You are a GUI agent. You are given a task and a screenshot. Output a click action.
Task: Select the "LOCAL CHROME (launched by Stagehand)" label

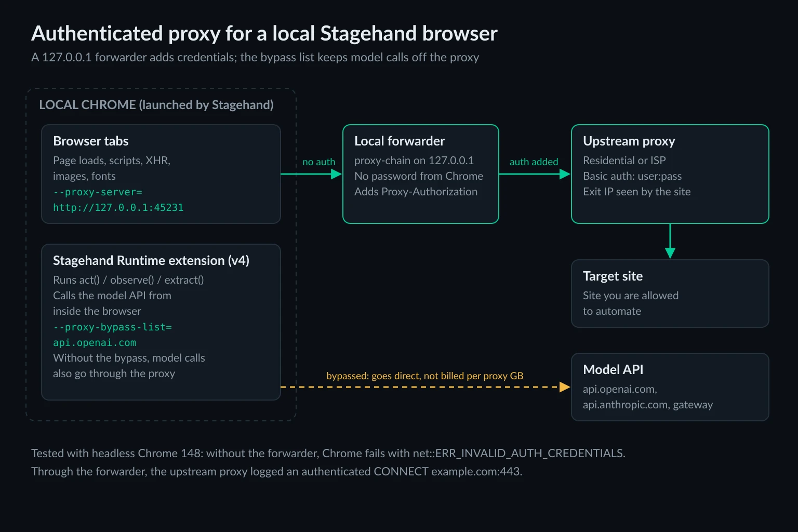coord(156,105)
